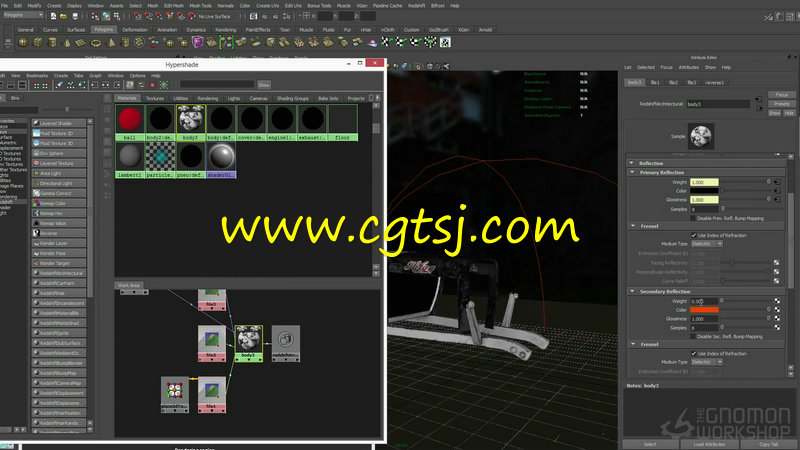Click the Presets button in Attribute Editor
Viewport: 800px width, 450px height.
tap(782, 104)
